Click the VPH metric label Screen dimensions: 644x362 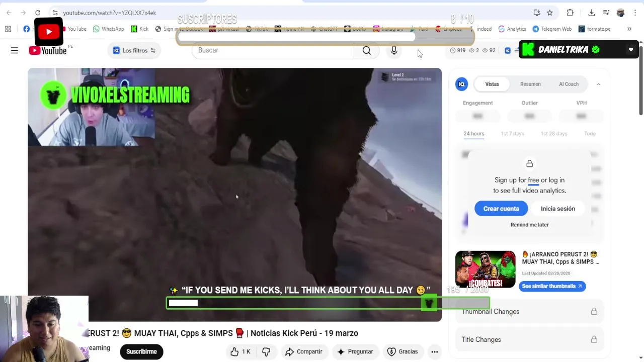point(581,103)
